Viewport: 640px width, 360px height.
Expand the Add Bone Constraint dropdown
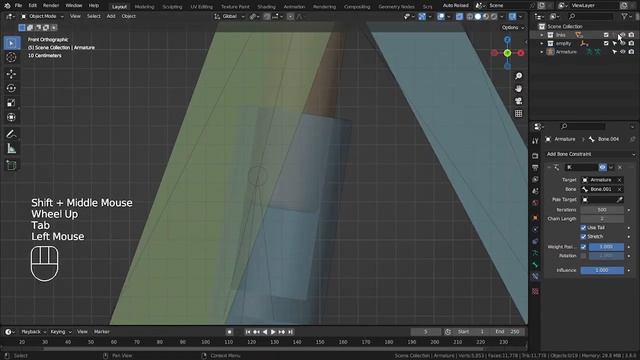tap(590, 154)
